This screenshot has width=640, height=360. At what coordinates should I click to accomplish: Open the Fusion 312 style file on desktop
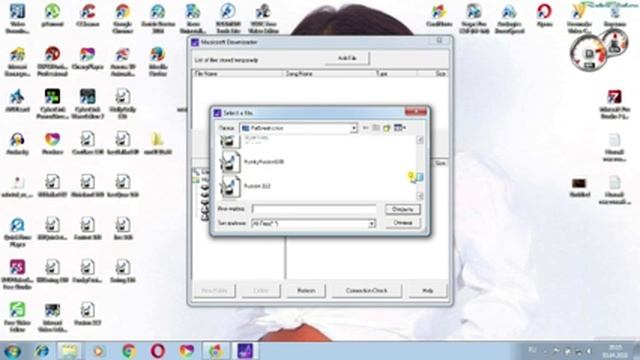pos(87,314)
